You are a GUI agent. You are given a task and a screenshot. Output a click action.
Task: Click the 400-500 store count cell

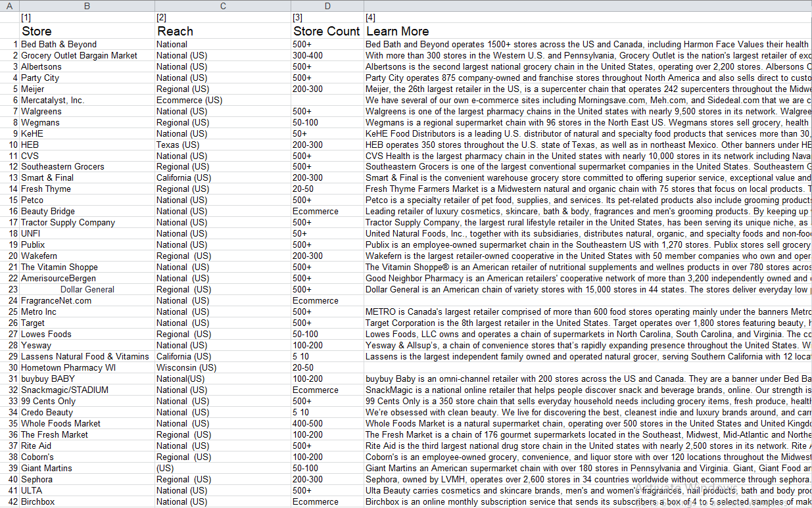[x=327, y=424]
